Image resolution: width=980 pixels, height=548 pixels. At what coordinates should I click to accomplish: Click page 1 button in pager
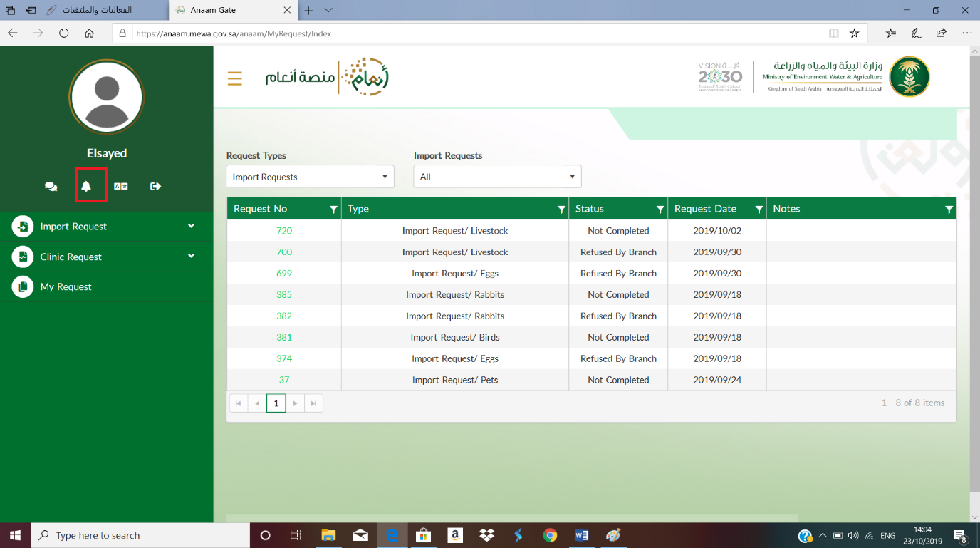tap(276, 403)
